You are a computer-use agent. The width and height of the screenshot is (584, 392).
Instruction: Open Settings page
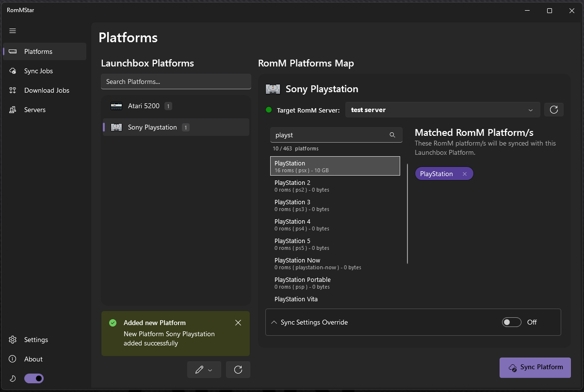45,340
